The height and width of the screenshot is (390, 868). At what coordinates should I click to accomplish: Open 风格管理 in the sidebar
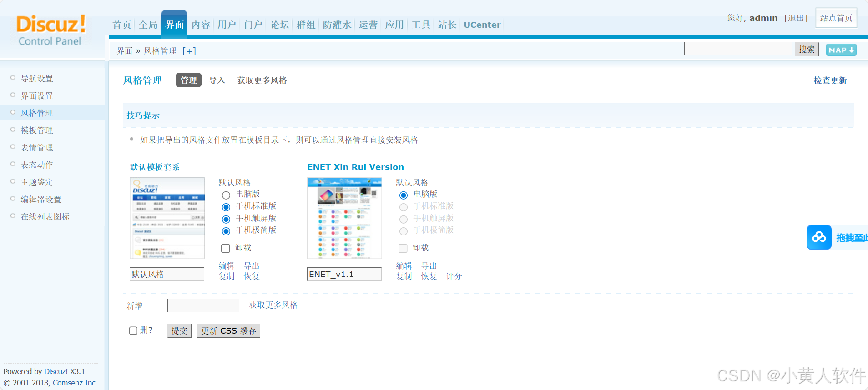point(37,113)
